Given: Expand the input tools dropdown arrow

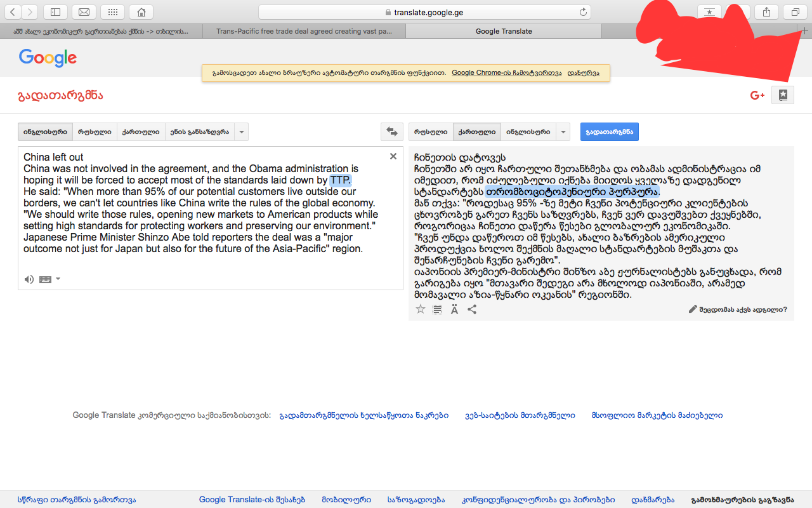Looking at the screenshot, I should coord(58,279).
